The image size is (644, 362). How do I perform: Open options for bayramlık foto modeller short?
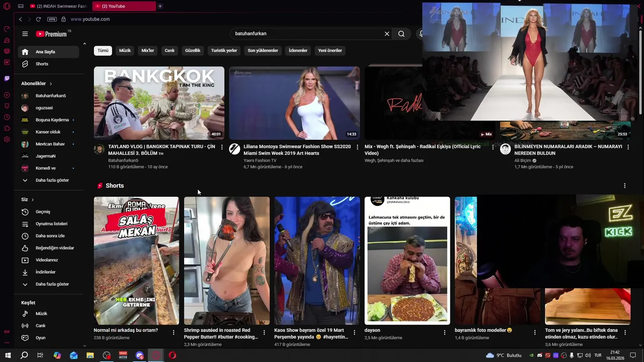coord(535,332)
